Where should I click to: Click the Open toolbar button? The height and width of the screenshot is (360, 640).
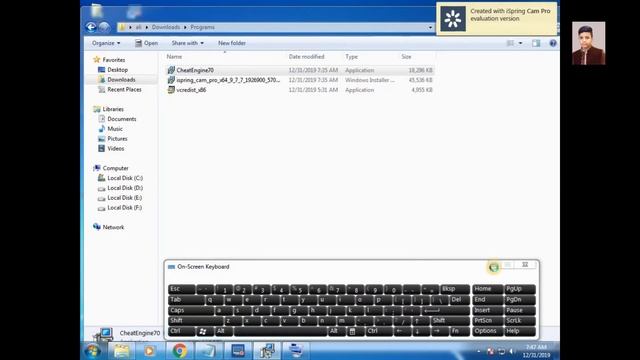(x=147, y=43)
